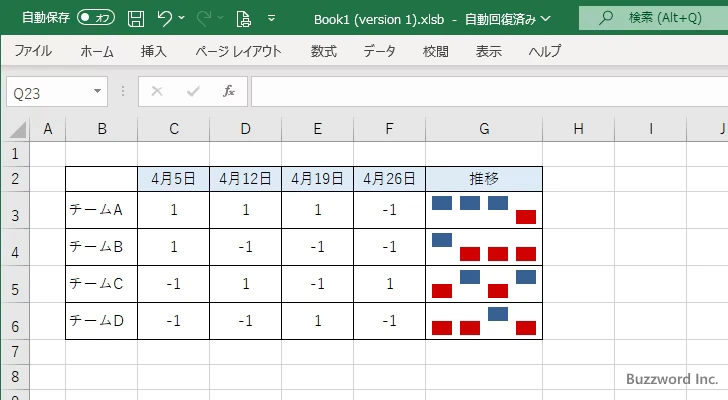
Task: Open Customize Quick Access Toolbar dropdown
Action: click(x=272, y=19)
